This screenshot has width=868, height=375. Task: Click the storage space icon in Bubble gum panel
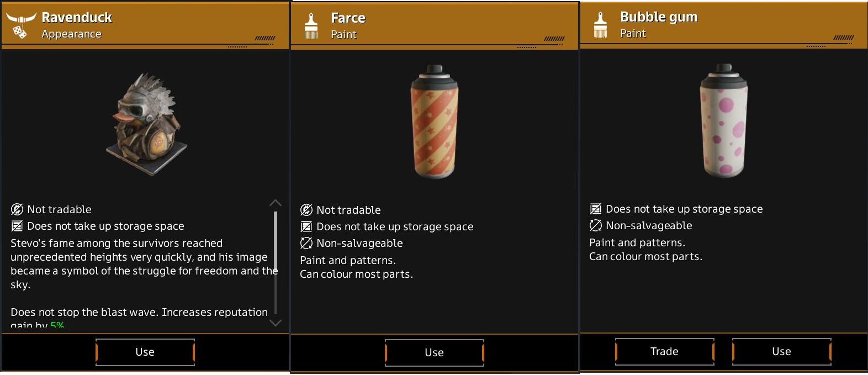pos(596,209)
